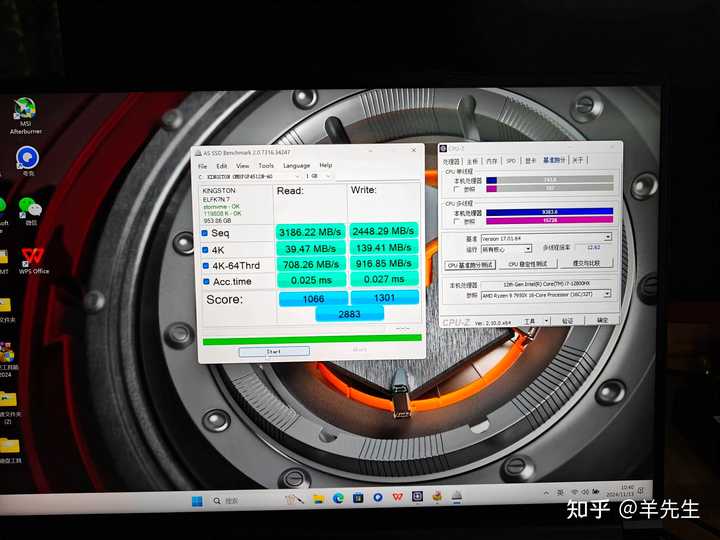Viewport: 720px width, 540px height.
Task: Click Seq read result 3186.22 MB/s
Action: [310, 232]
